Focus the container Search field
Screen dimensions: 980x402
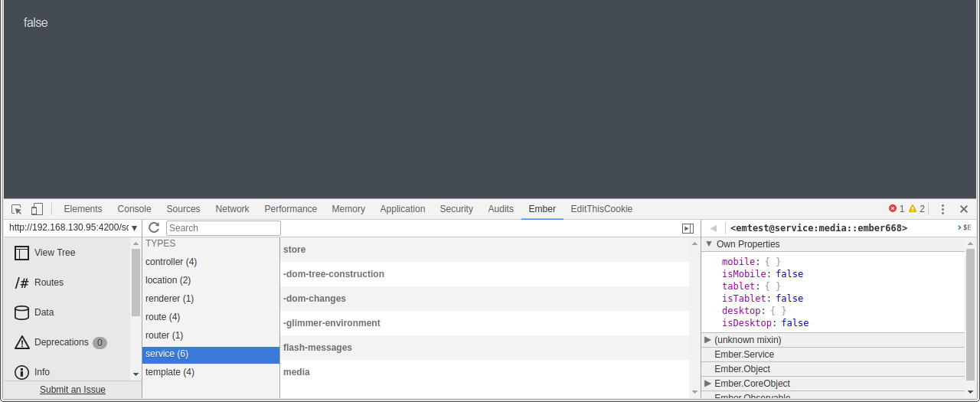pos(224,228)
